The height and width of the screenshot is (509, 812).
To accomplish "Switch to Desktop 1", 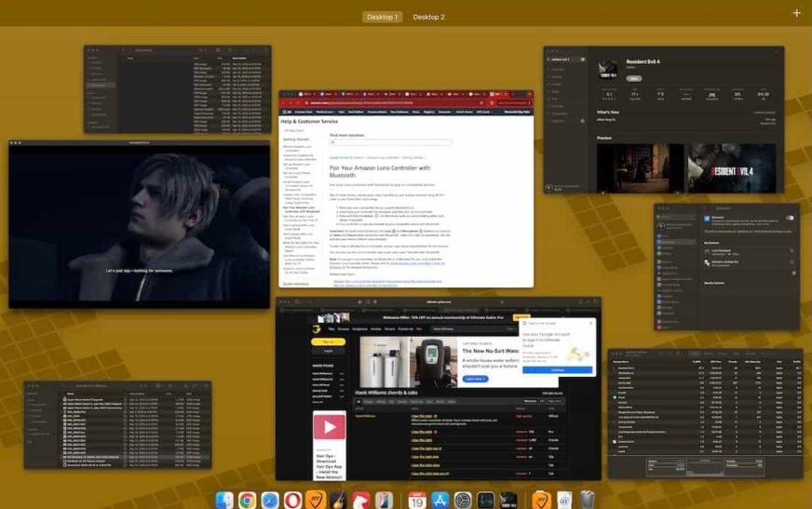I will (x=382, y=17).
